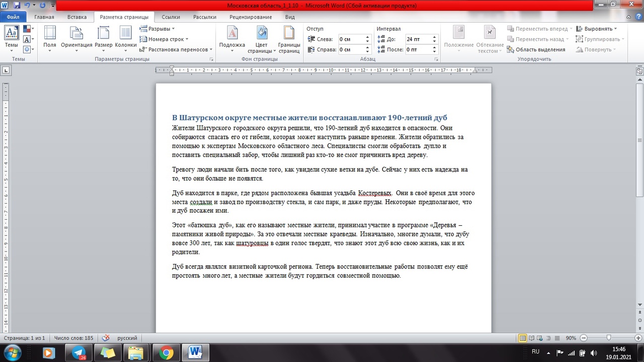Click the zoom slider handle
644x362 pixels.
(609, 338)
